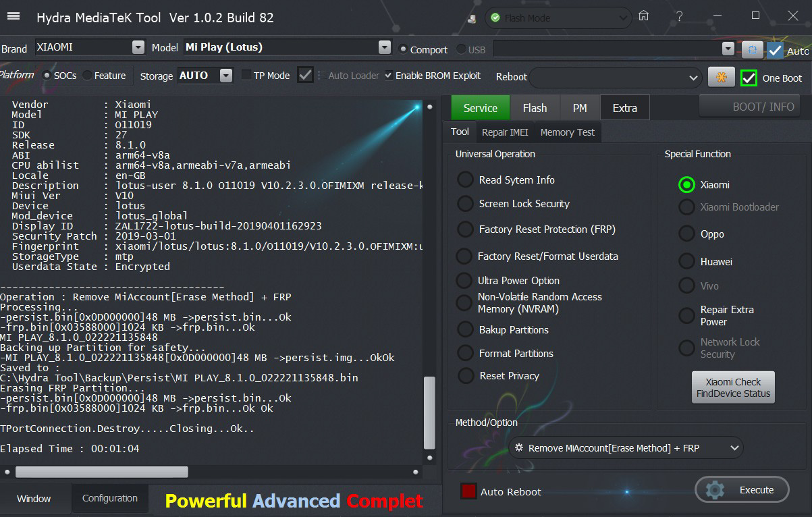Switch to the Flash tab
This screenshot has width=812, height=517.
535,108
